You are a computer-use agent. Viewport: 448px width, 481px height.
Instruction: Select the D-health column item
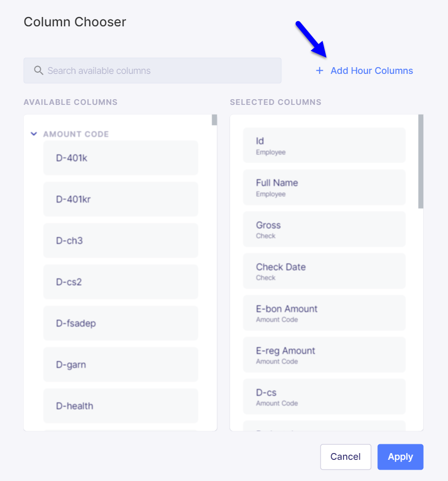tap(121, 406)
